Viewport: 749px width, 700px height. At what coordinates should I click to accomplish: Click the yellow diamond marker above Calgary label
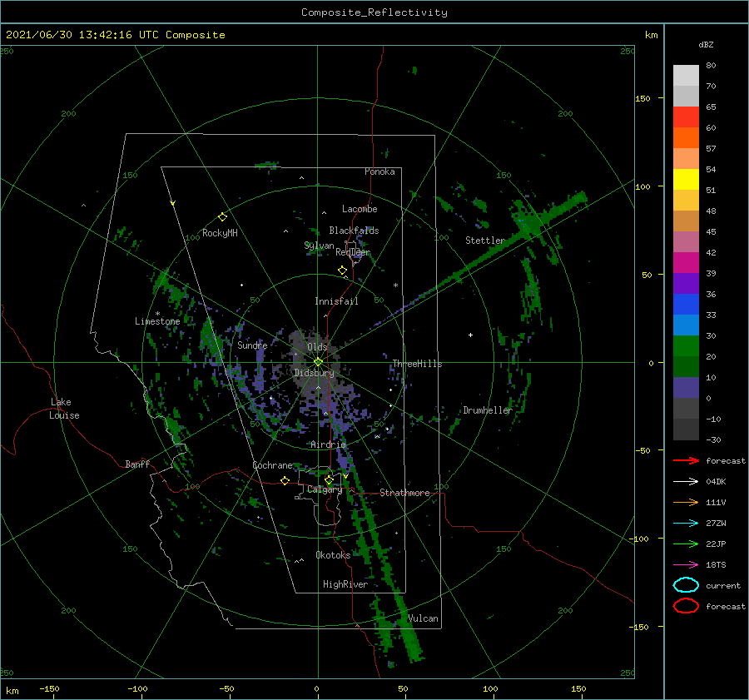[329, 479]
